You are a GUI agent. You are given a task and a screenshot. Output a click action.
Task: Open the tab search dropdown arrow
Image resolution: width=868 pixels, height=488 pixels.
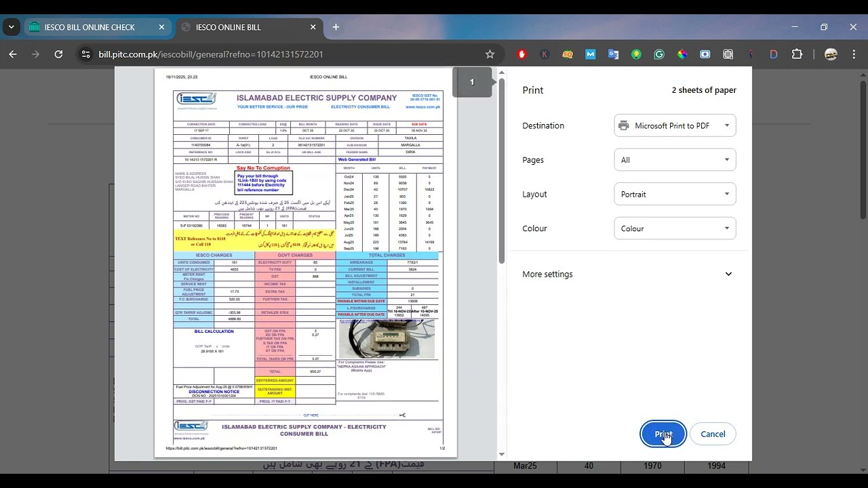11,27
